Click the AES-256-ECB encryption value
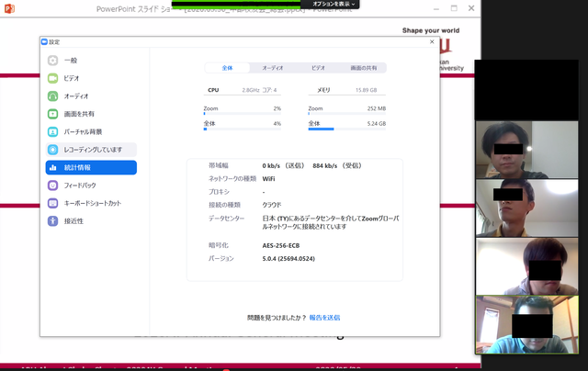The image size is (588, 371). pyautogui.click(x=281, y=246)
